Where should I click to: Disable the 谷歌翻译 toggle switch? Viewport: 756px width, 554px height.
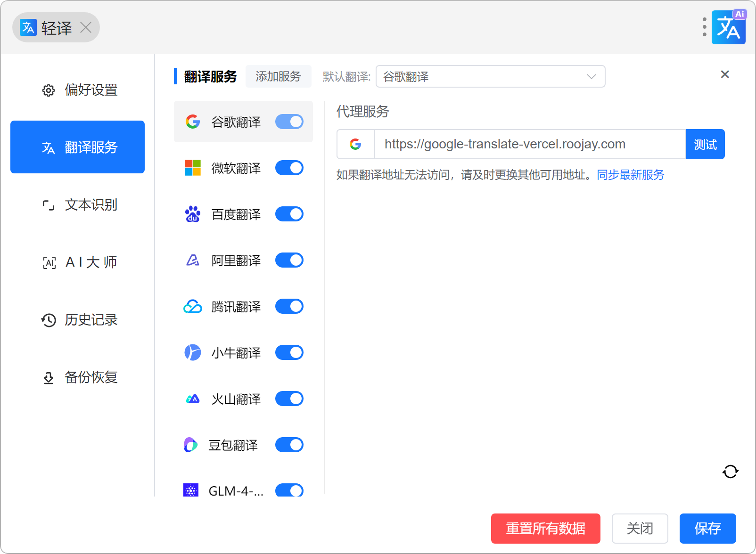click(x=289, y=122)
